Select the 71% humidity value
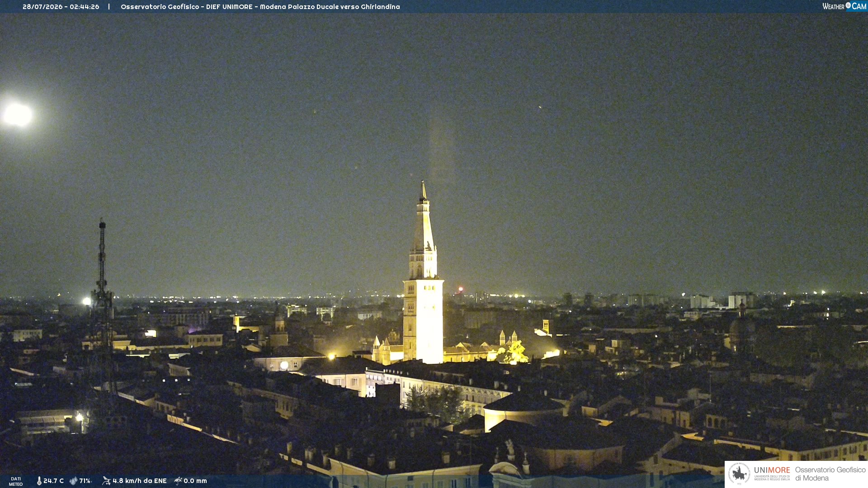Viewport: 868px width, 488px height. point(85,481)
